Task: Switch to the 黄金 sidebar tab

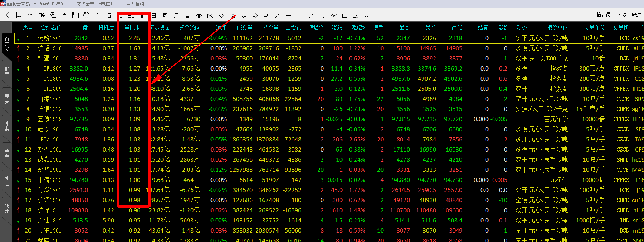Action: [x=7, y=153]
